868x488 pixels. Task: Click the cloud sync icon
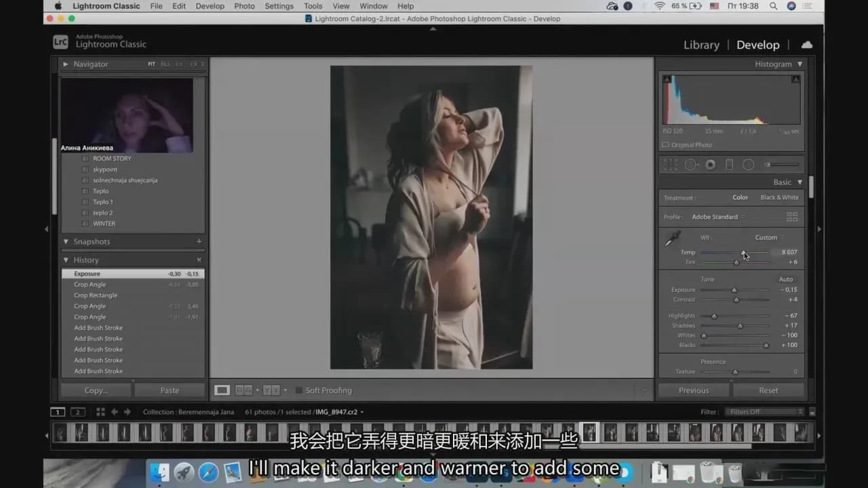pos(807,45)
